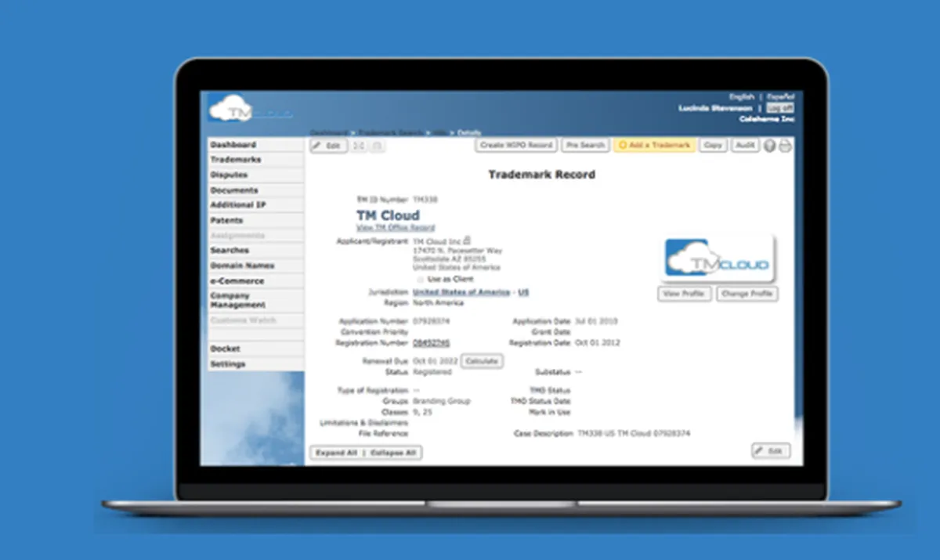Open Docket in the sidebar
The image size is (940, 560).
click(x=255, y=349)
